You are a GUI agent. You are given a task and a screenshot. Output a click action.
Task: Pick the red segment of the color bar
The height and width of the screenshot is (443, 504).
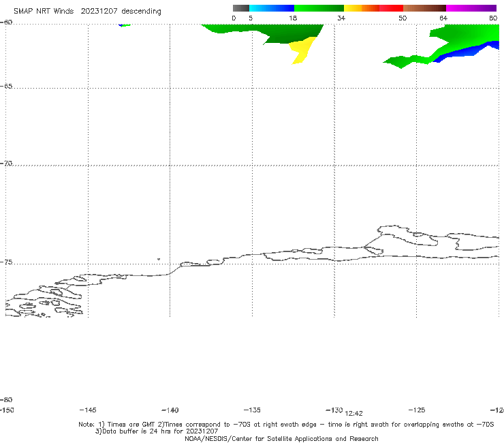(391, 8)
